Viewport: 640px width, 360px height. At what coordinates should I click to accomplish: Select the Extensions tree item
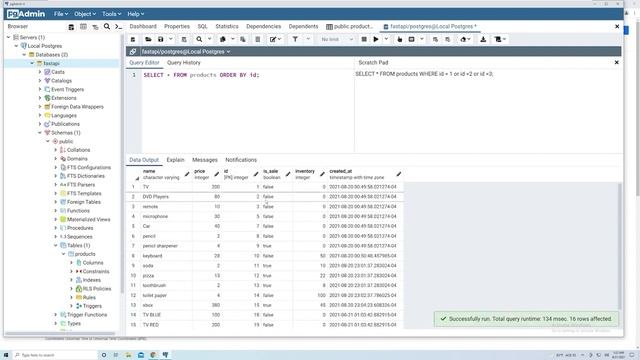[64, 98]
